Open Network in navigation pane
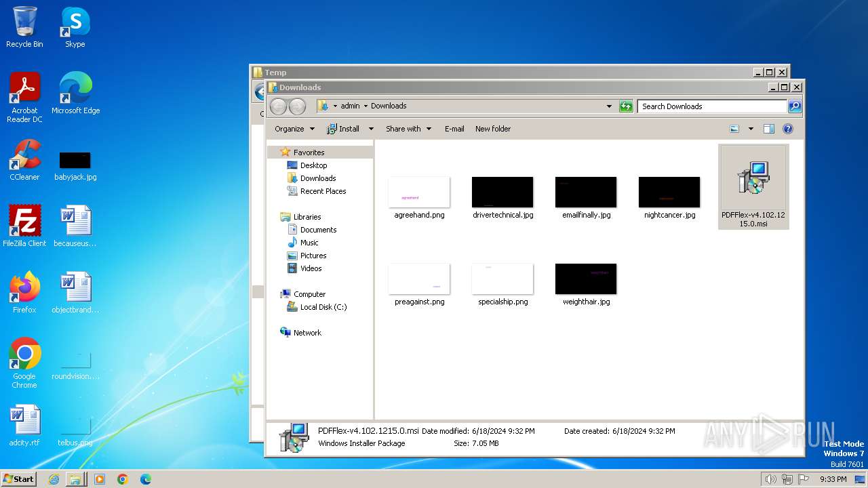This screenshot has height=488, width=868. coord(307,333)
